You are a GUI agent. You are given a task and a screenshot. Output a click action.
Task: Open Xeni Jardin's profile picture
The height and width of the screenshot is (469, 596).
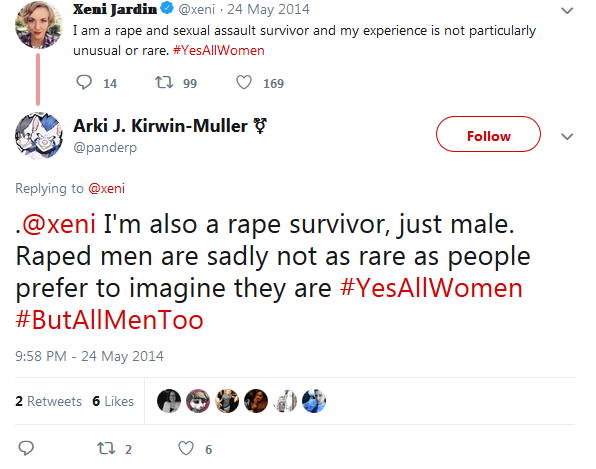pyautogui.click(x=38, y=25)
